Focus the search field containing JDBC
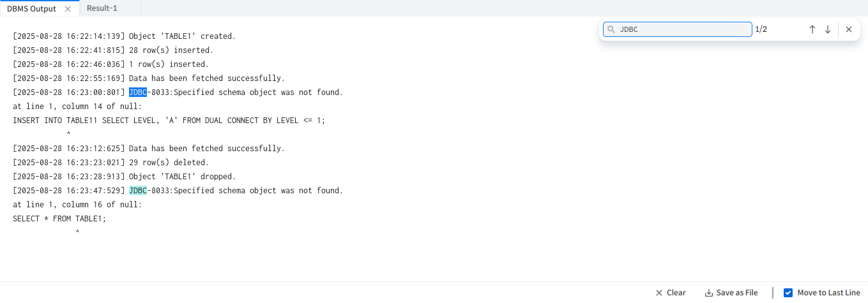Screen dimensions: 868x303 [683, 29]
